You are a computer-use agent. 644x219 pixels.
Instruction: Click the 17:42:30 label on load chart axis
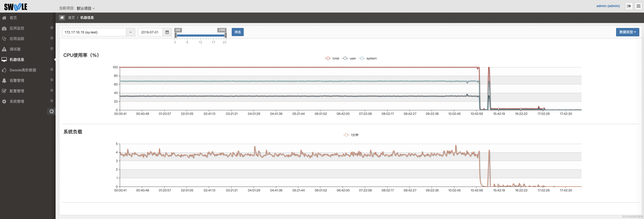click(x=566, y=190)
